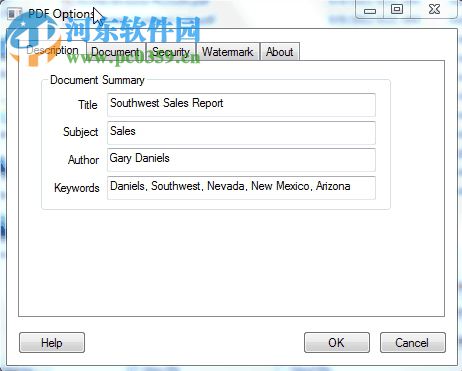
Task: Switch to the Watermark tab
Action: click(x=228, y=52)
